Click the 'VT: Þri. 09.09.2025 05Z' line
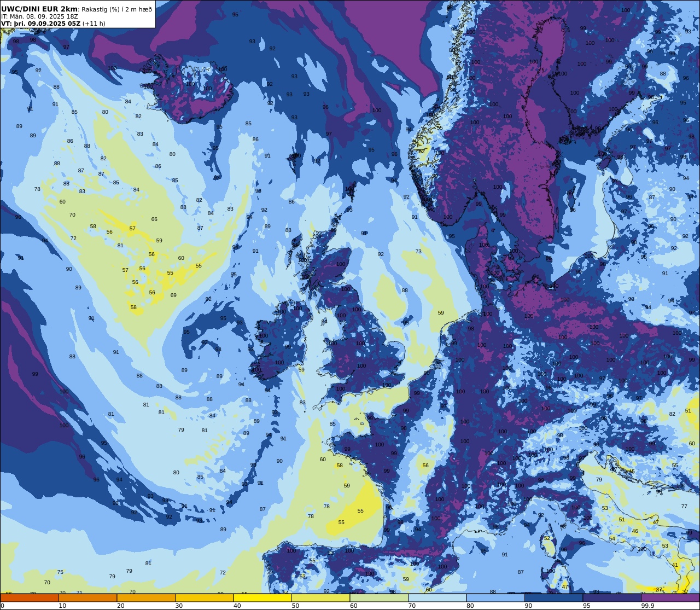This screenshot has height=610, width=700. coord(42,24)
